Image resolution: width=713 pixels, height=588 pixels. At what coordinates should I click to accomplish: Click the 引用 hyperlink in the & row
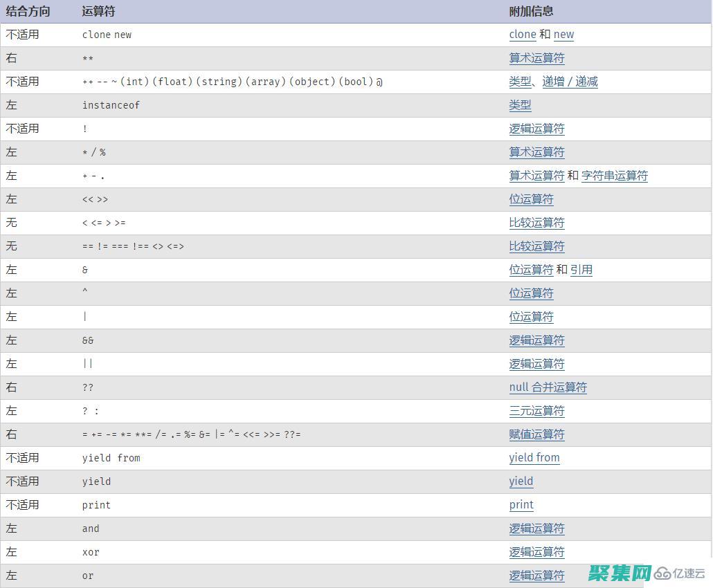point(581,270)
